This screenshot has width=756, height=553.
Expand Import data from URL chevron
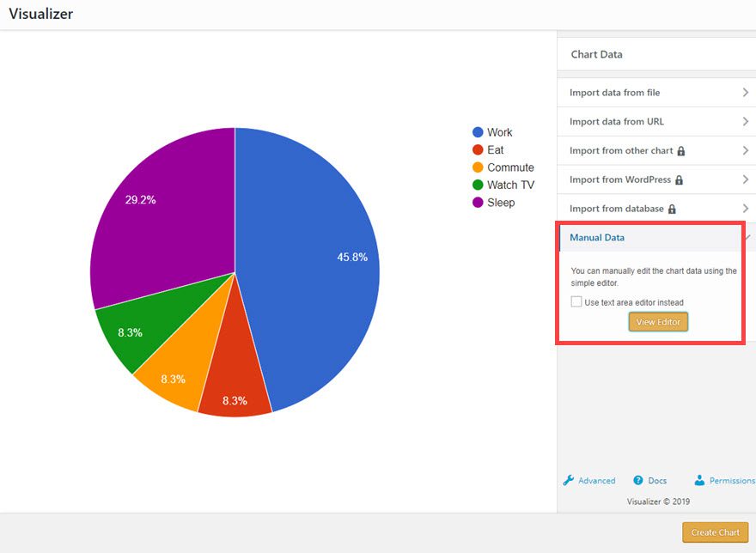coord(746,121)
